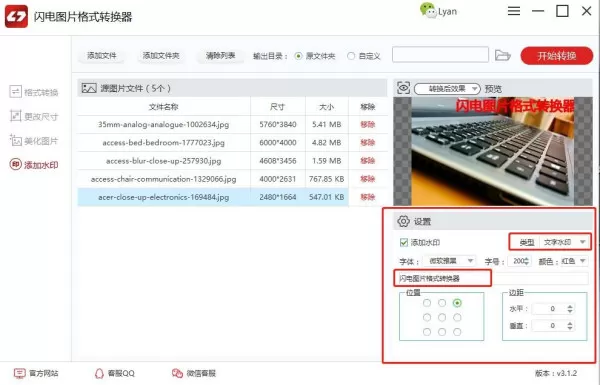Open the 客服QQ penguin icon

(x=99, y=373)
